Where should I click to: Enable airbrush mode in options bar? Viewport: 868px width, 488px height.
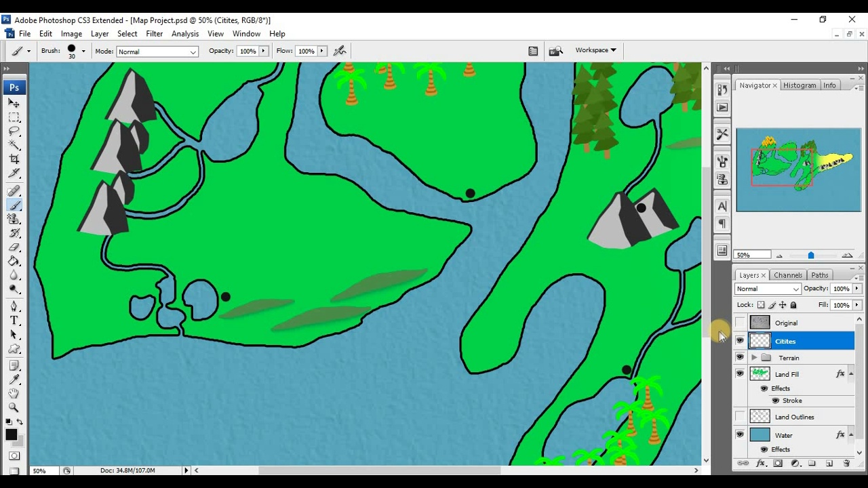tap(340, 51)
